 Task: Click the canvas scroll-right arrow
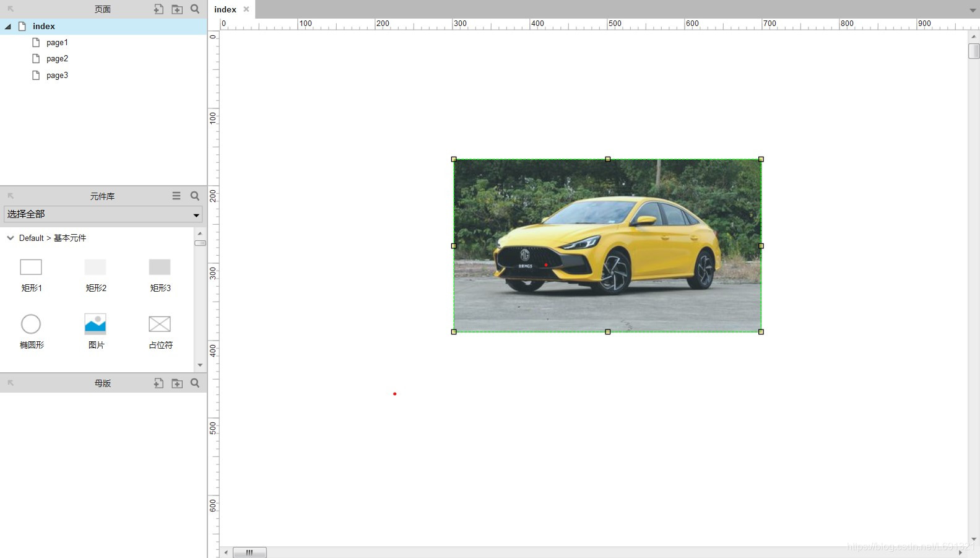(x=960, y=552)
